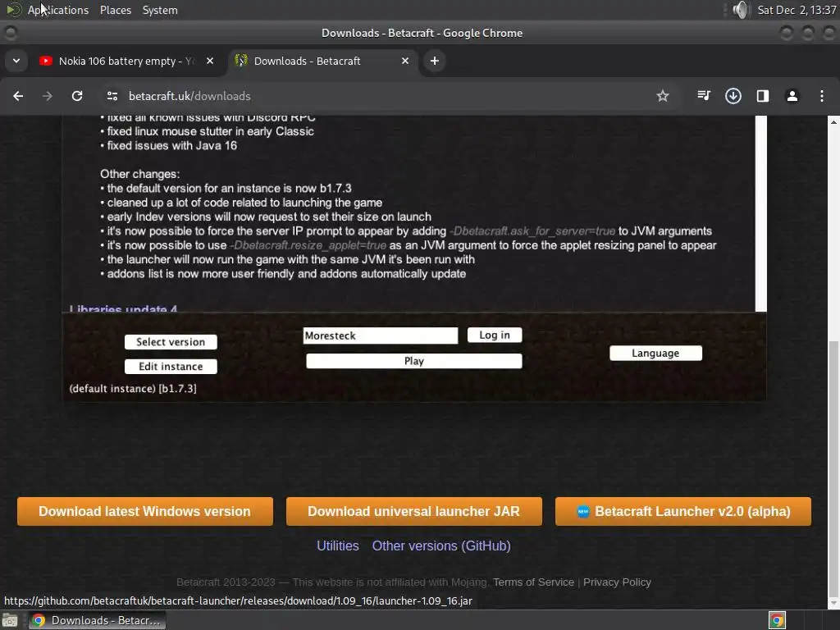Screen dimensions: 840x630
Task: Click Download universal launcher JAR
Action: (x=413, y=511)
